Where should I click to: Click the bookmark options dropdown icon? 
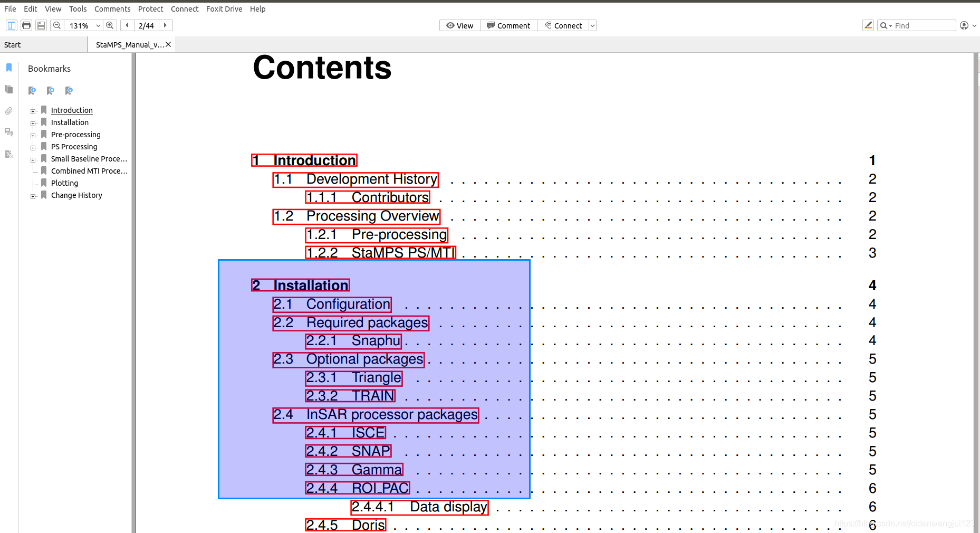click(69, 91)
